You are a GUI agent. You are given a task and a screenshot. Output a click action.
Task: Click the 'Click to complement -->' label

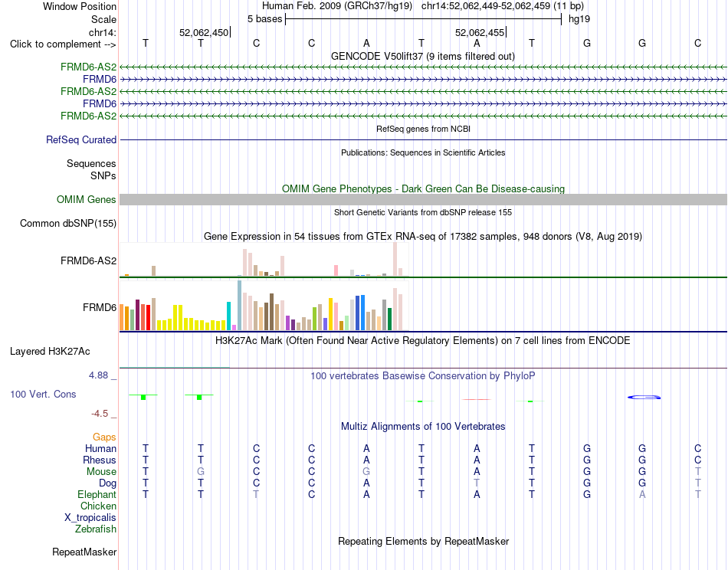click(63, 44)
